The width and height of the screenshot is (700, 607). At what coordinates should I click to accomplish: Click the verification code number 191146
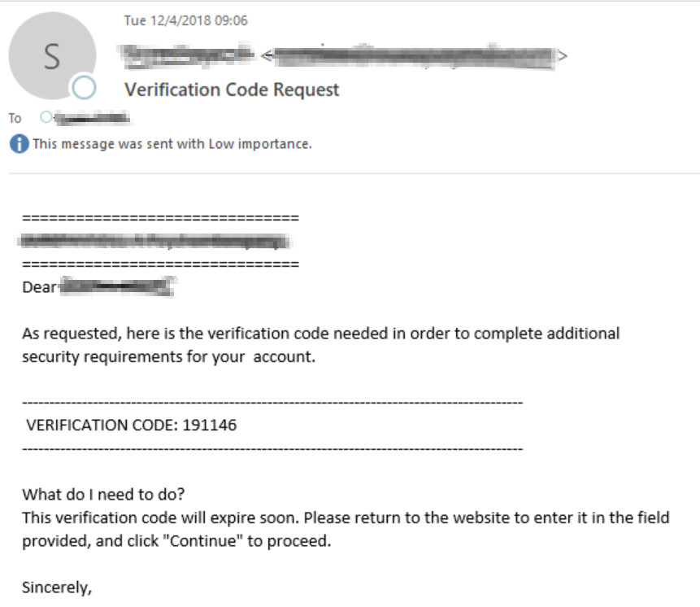pos(210,425)
